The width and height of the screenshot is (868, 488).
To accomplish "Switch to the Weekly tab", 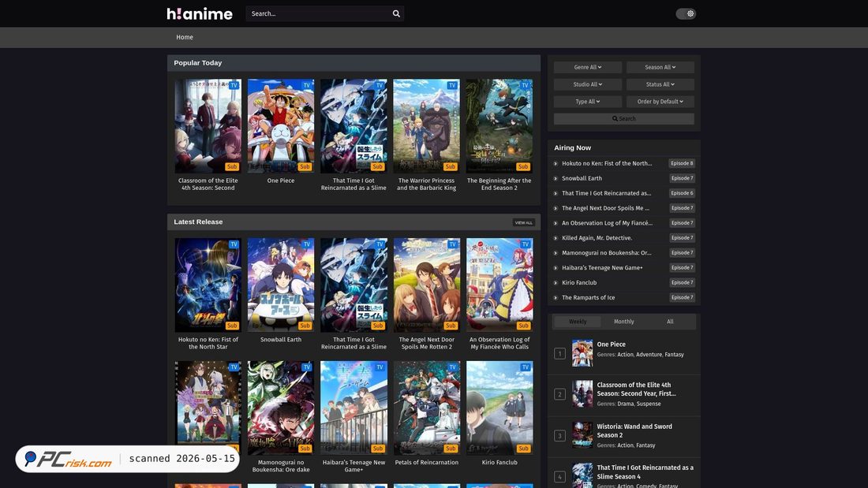I will (578, 322).
